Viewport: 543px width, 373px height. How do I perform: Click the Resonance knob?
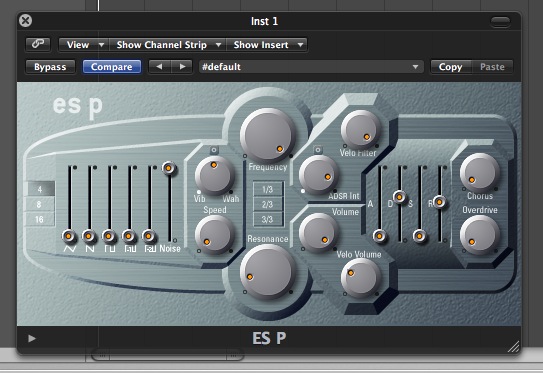pos(267,272)
